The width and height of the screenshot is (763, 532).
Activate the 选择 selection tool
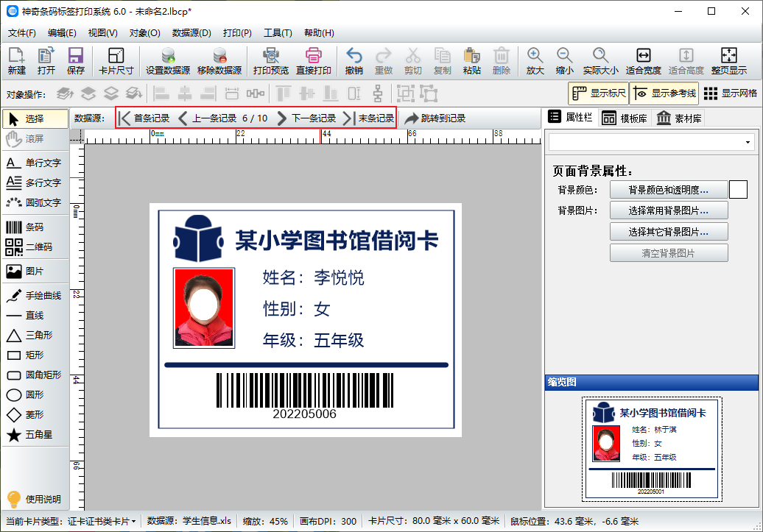coord(35,118)
